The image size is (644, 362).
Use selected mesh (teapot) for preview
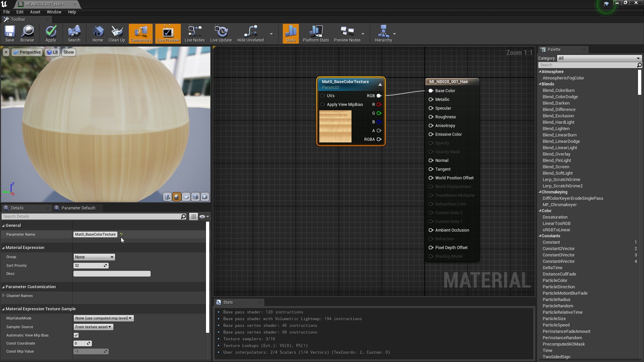pos(205,197)
